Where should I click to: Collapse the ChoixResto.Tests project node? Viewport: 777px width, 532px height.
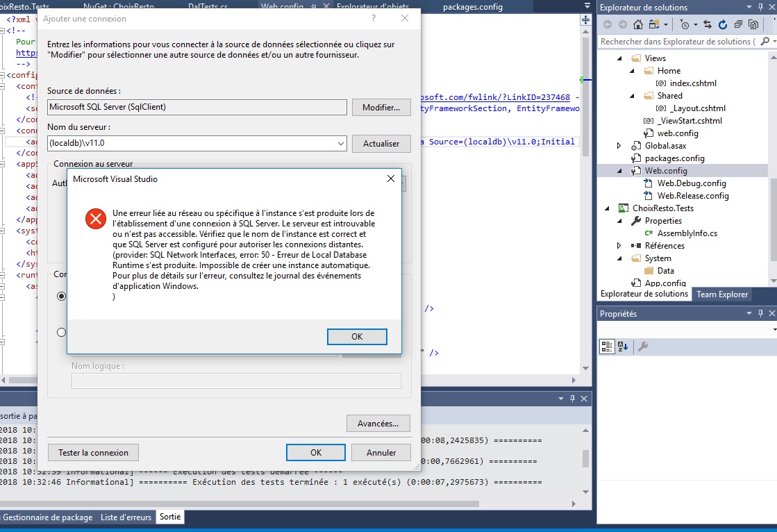pos(608,208)
